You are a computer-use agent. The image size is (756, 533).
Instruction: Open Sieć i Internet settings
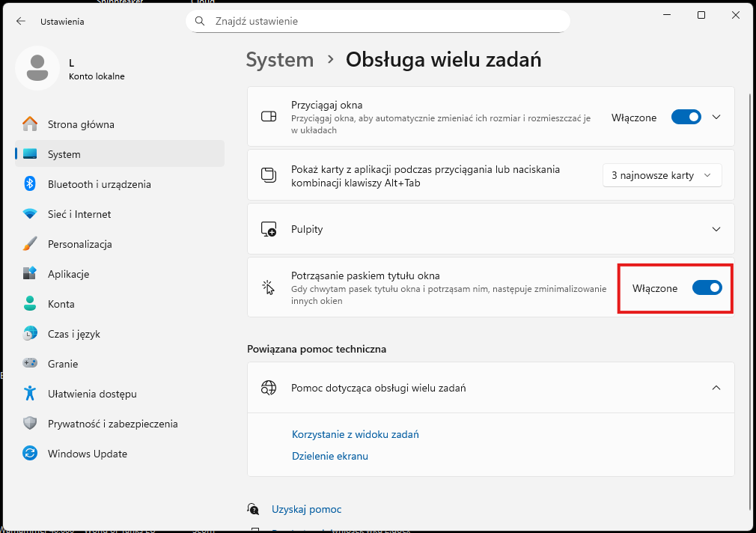pos(79,213)
